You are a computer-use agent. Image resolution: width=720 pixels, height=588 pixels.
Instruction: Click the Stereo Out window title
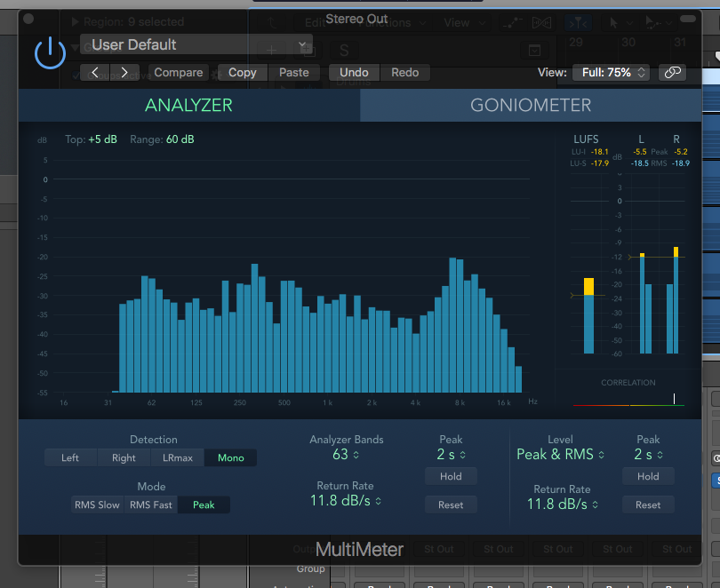[356, 19]
